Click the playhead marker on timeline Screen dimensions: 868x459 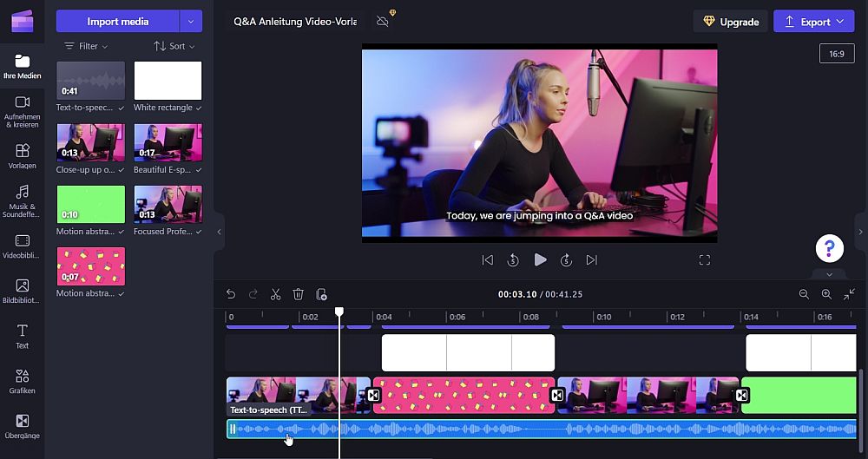coord(339,312)
